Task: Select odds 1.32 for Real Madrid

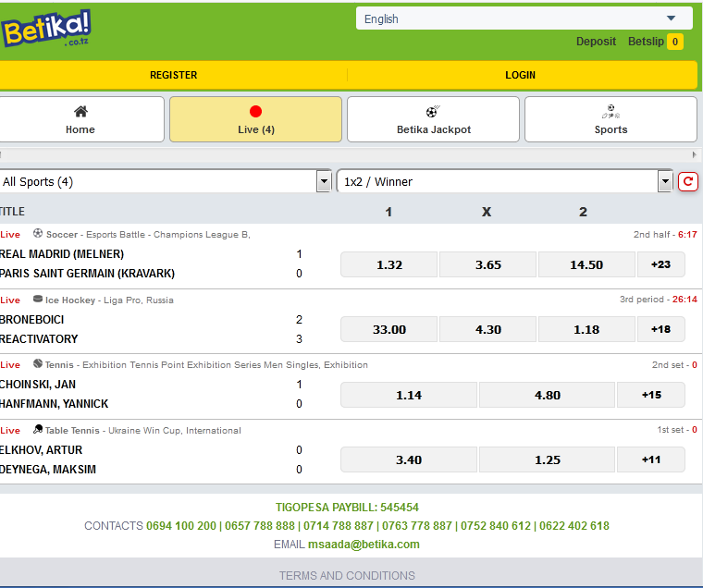Action: tap(388, 264)
